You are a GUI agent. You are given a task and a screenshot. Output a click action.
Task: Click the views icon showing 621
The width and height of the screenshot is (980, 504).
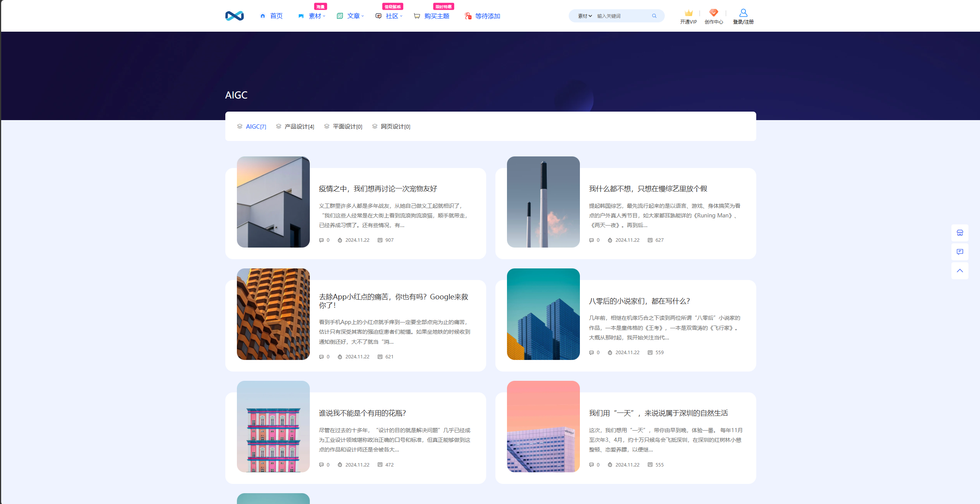pos(380,357)
